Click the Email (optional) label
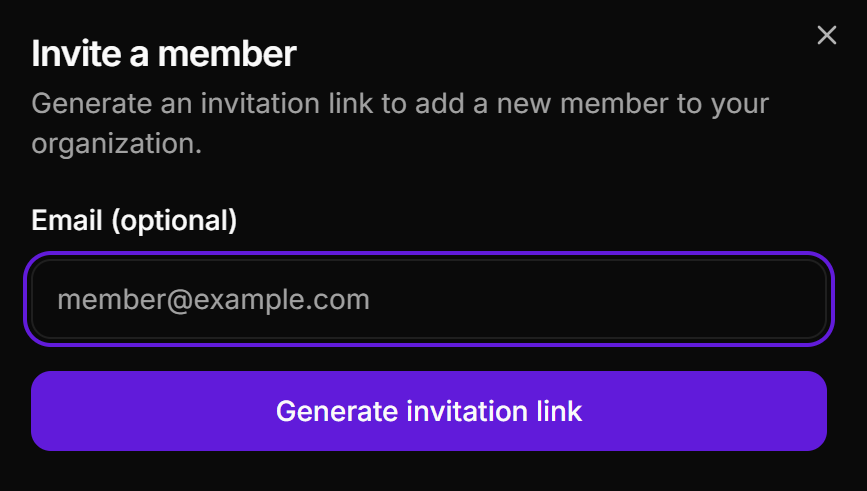Image resolution: width=867 pixels, height=491 pixels. click(134, 220)
